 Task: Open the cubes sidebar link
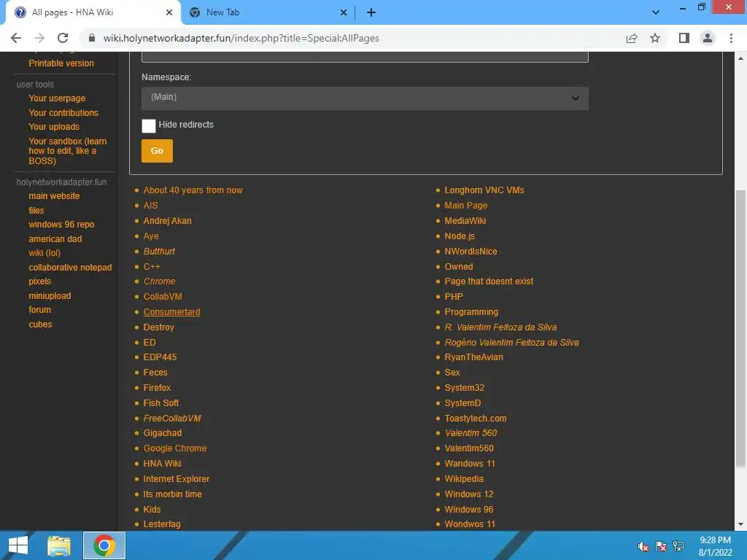(41, 324)
